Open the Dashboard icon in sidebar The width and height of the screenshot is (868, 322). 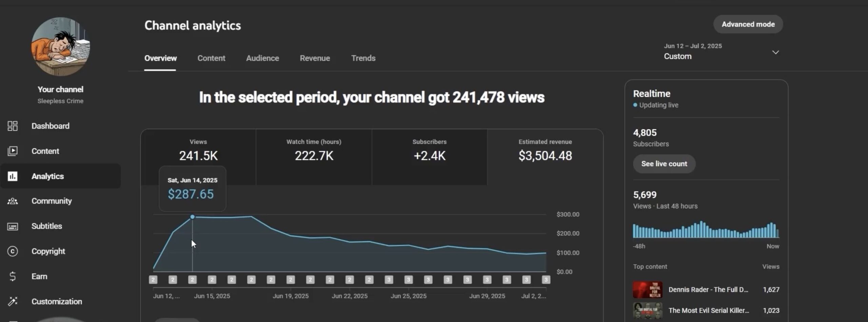pyautogui.click(x=13, y=126)
